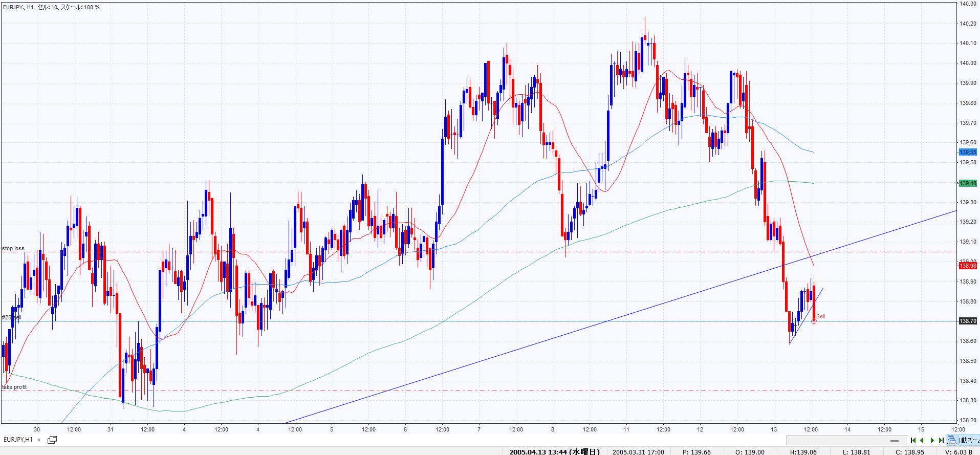Click the EURJPY H1 chart title text
This screenshot has width=980, height=455.
[x=51, y=7]
